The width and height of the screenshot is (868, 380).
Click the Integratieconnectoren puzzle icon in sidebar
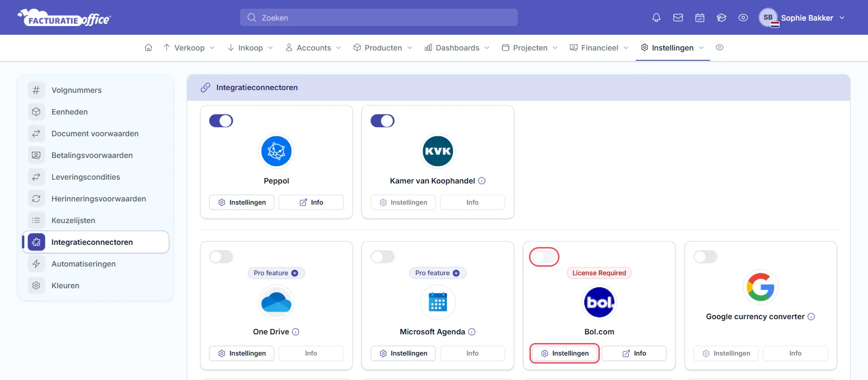point(36,242)
